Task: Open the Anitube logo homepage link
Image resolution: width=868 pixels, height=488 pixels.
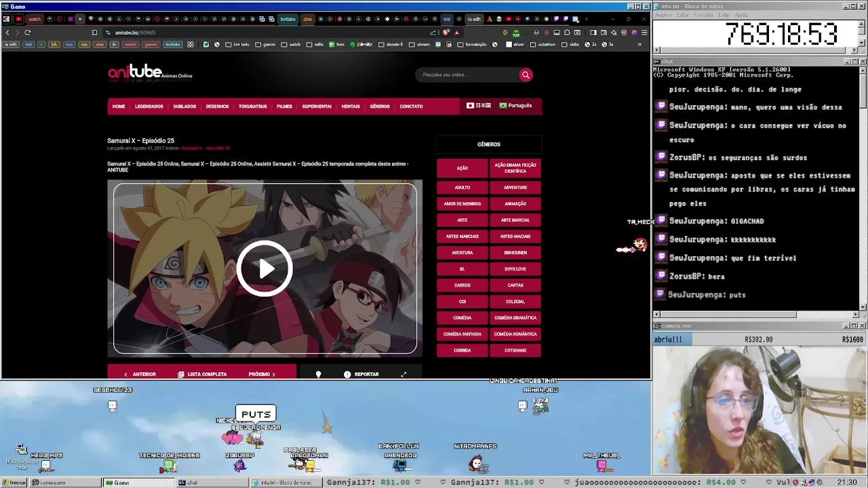Action: (150, 73)
